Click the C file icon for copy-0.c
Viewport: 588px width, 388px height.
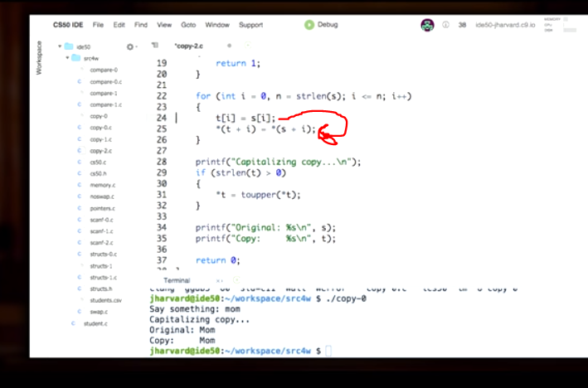click(80, 128)
